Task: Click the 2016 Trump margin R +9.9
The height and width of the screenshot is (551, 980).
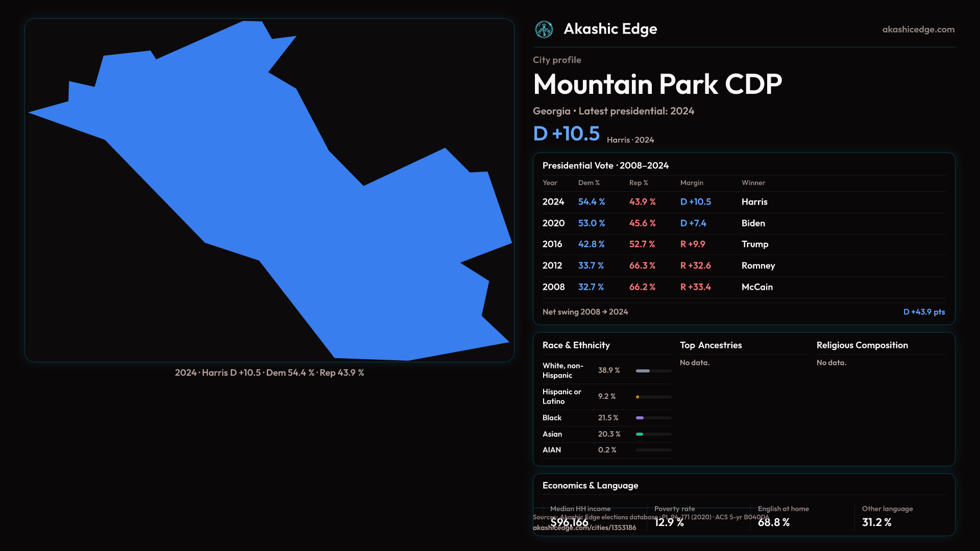Action: [692, 244]
